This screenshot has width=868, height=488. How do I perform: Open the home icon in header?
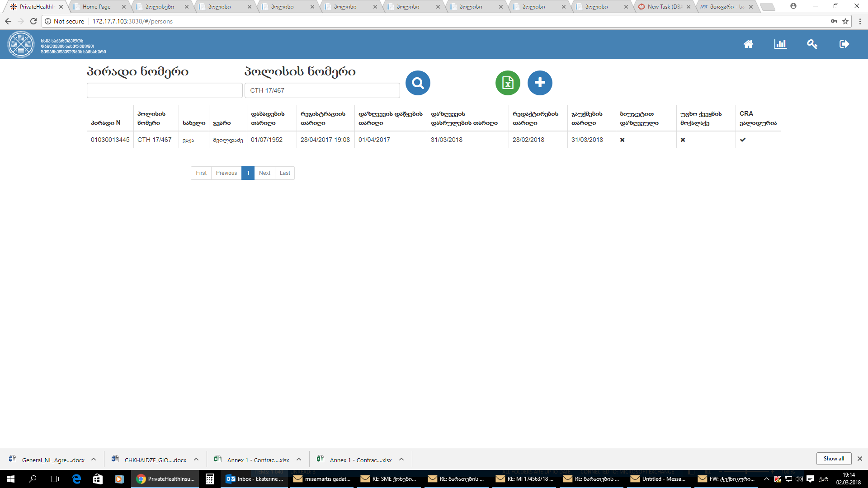(x=748, y=44)
